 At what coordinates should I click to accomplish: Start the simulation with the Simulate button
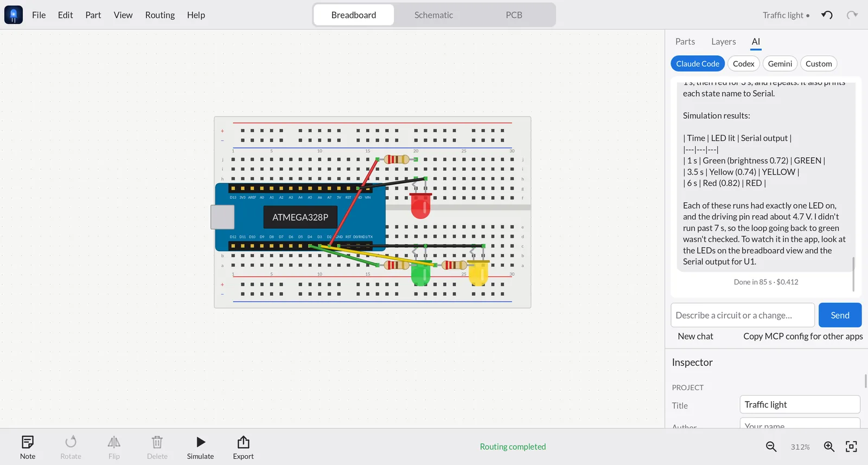click(x=200, y=447)
